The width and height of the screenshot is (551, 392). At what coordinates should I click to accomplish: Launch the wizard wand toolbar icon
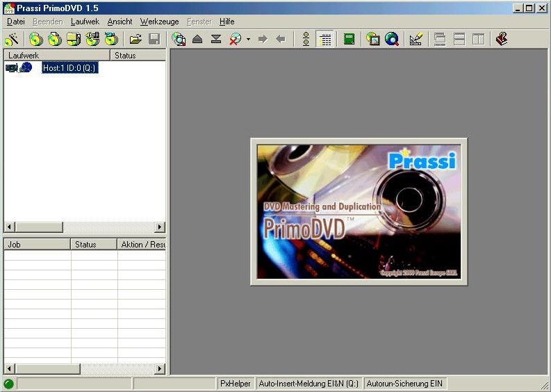pyautogui.click(x=12, y=39)
